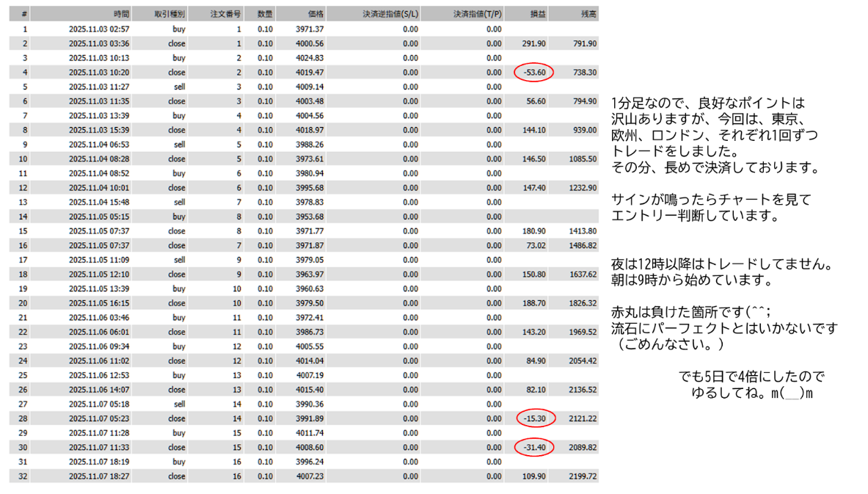The height and width of the screenshot is (494, 868).
Task: Click balance value 1085.50
Action: pos(583,159)
